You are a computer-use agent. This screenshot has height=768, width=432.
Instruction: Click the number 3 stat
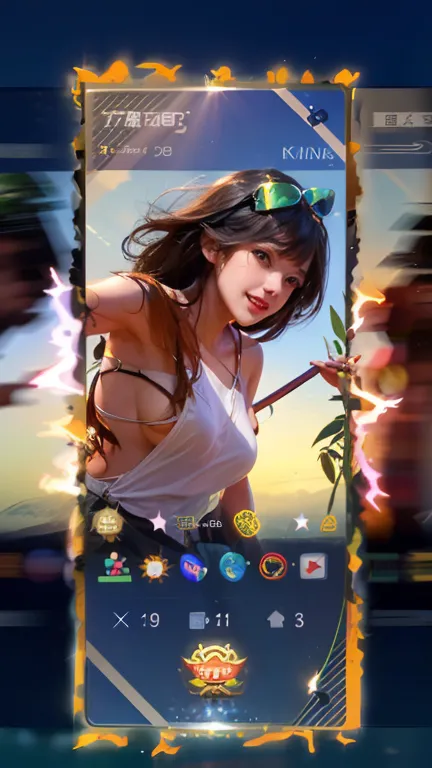pyautogui.click(x=299, y=621)
